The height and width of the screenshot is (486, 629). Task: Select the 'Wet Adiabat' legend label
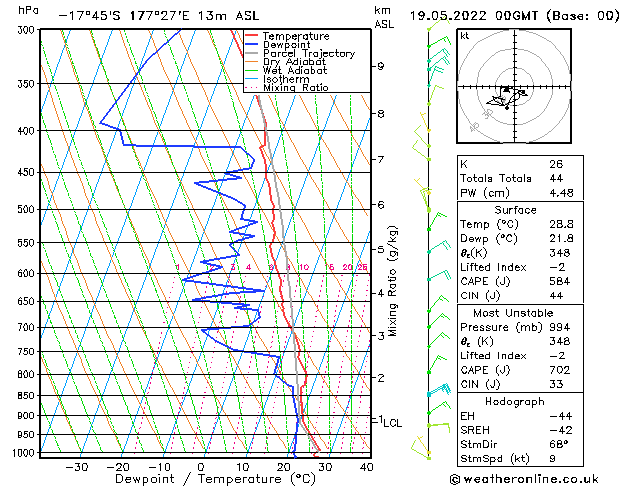click(295, 70)
